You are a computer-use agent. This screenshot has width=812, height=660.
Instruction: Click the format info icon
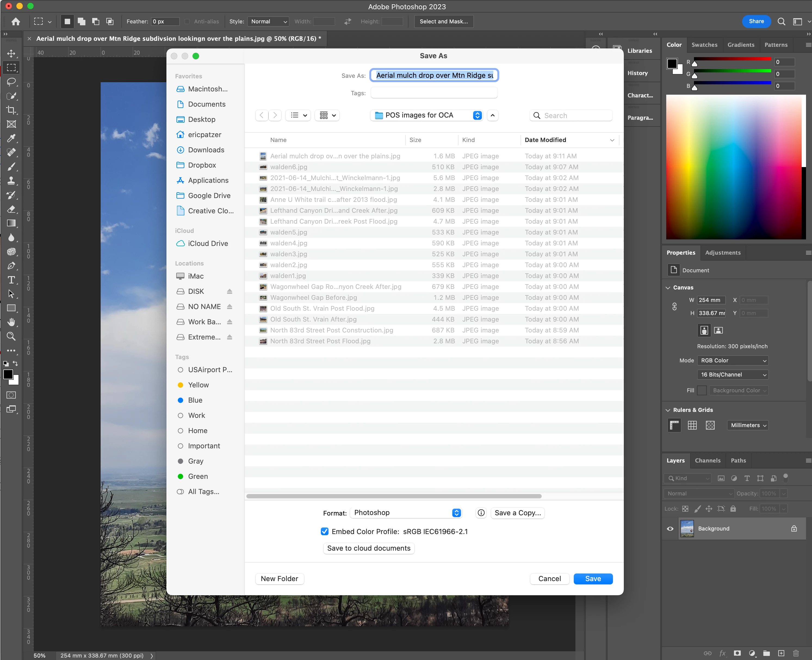[481, 513]
